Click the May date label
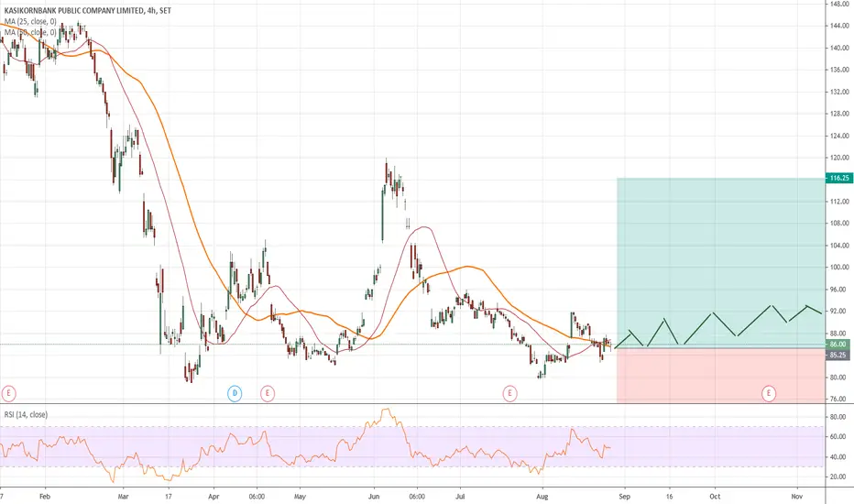Viewport: 854px width, 504px height. click(x=301, y=497)
